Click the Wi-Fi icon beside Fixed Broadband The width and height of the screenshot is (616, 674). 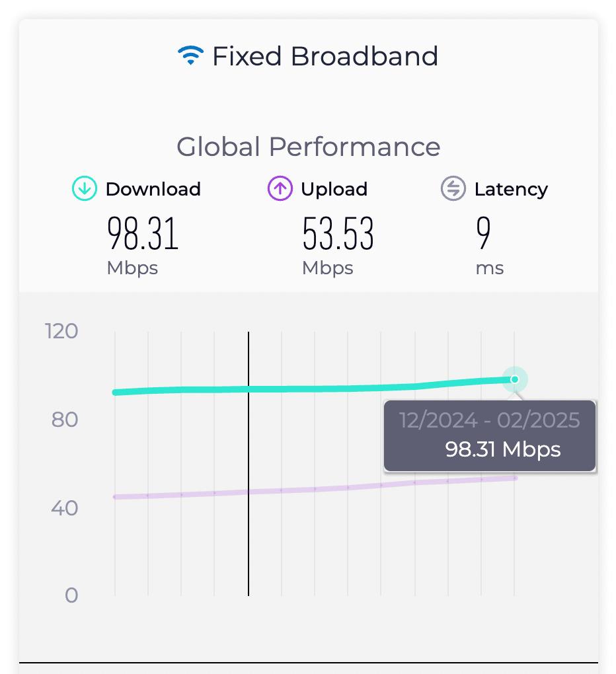[x=190, y=55]
